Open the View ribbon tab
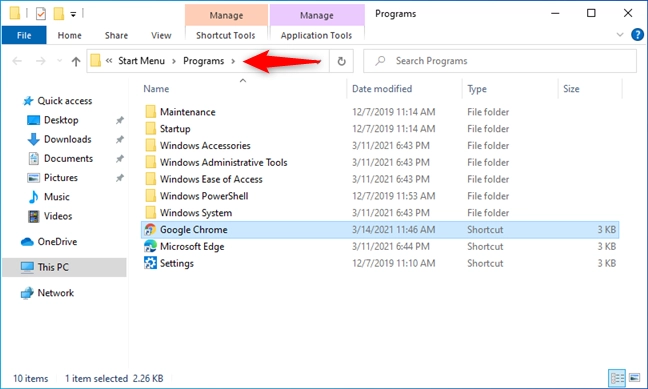Screen dimensions: 648x389 161,36
